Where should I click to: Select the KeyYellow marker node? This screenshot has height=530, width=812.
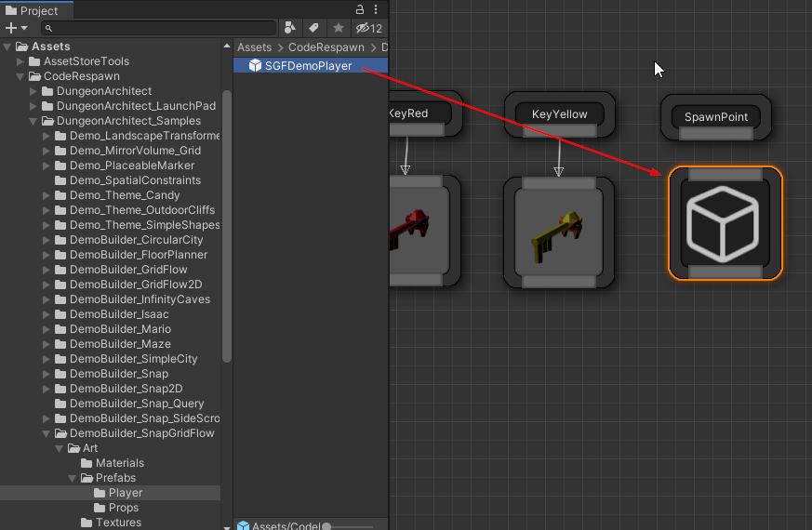pos(559,114)
